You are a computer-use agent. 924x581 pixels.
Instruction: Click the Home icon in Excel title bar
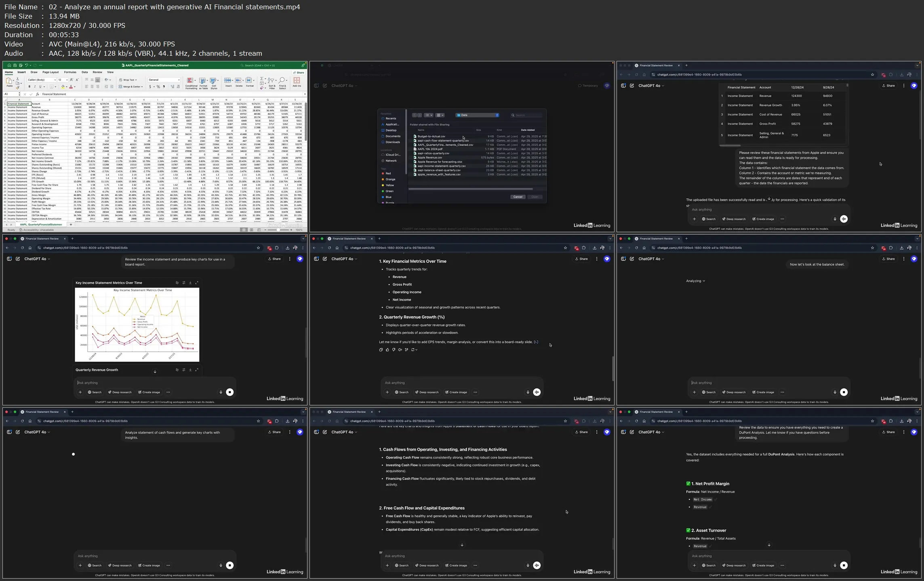(x=9, y=65)
